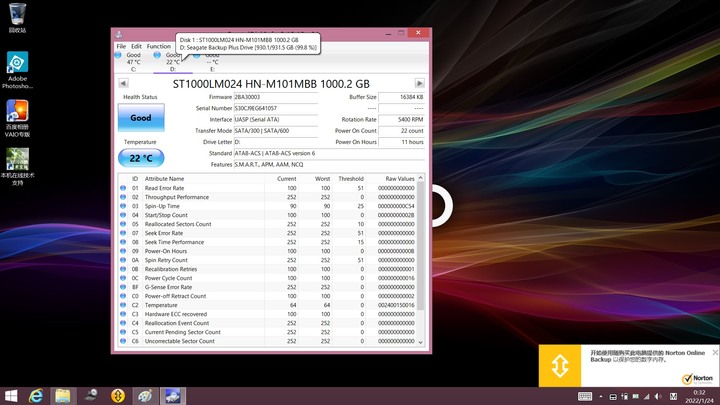
Task: Click the Interface field UASP (Serial ATA)
Action: tap(276, 119)
